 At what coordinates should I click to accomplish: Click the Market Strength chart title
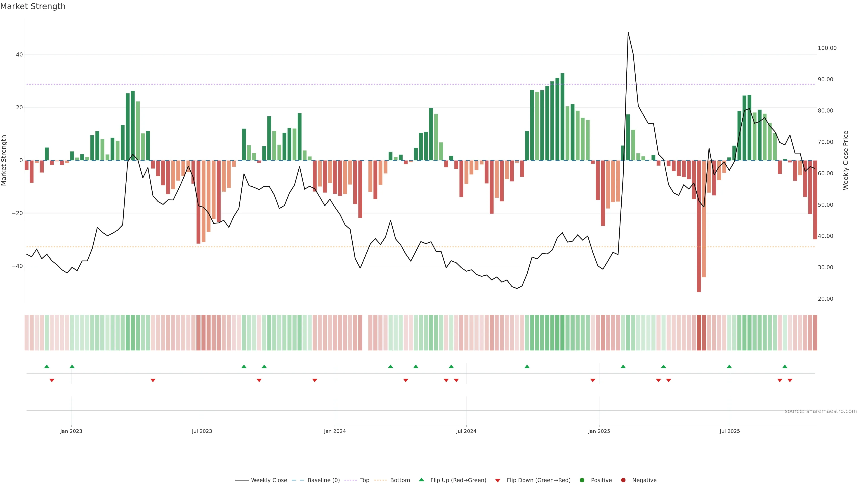pos(33,6)
